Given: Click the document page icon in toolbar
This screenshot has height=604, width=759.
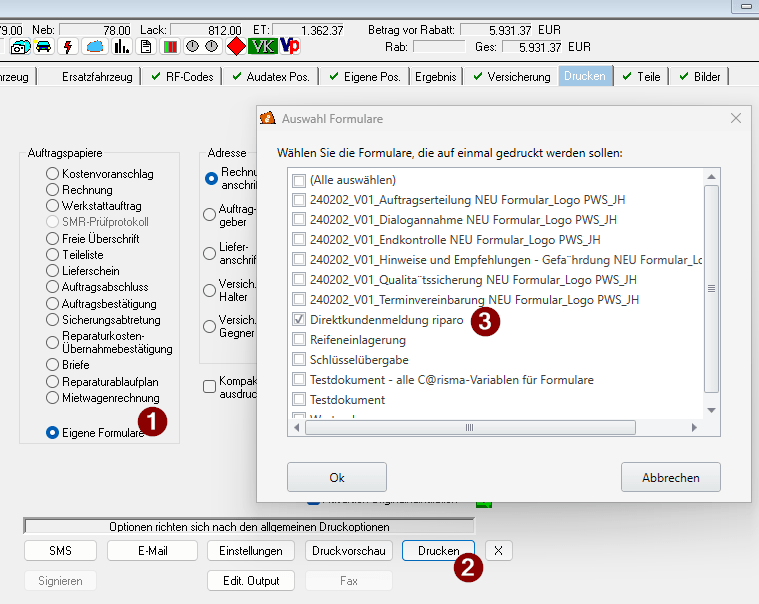Looking at the screenshot, I should (146, 47).
